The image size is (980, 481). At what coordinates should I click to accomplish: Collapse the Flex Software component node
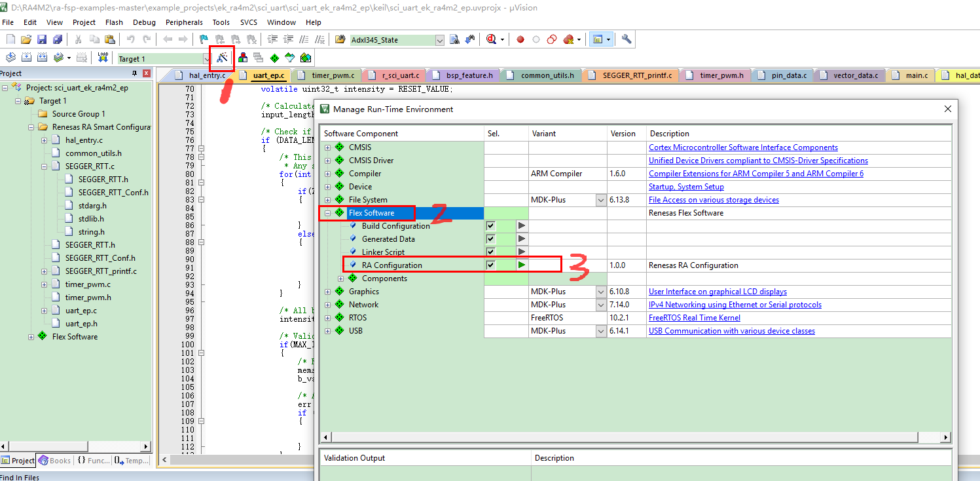tap(327, 213)
